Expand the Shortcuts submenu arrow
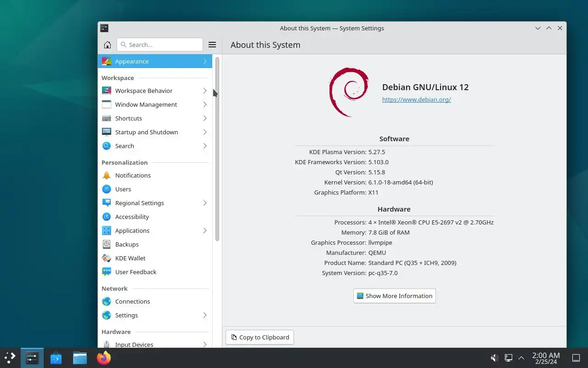 (205, 118)
